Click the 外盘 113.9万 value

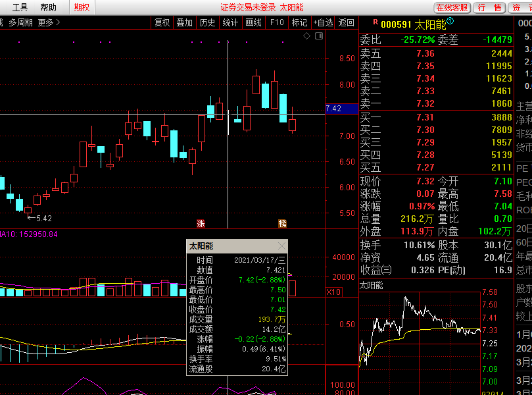pos(417,232)
